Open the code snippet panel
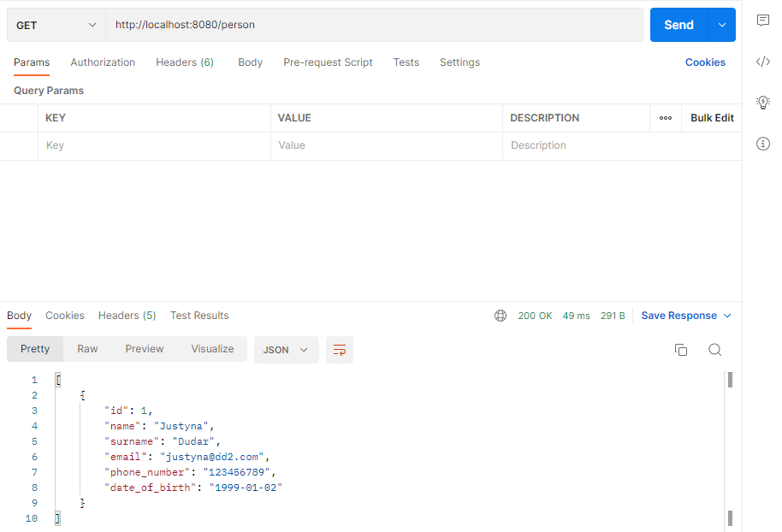This screenshot has width=782, height=532. click(x=762, y=61)
